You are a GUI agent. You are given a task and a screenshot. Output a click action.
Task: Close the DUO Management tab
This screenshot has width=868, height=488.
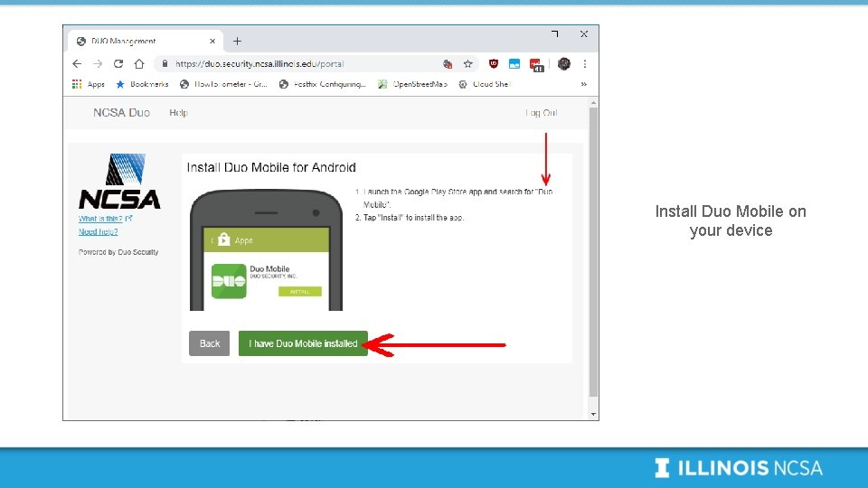tap(212, 41)
